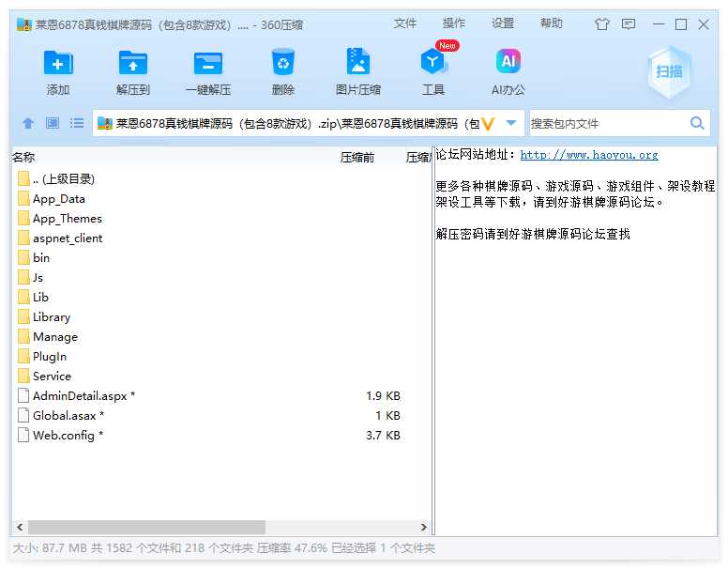
Task: Click the skin shirt icon in title bar
Action: [x=602, y=23]
